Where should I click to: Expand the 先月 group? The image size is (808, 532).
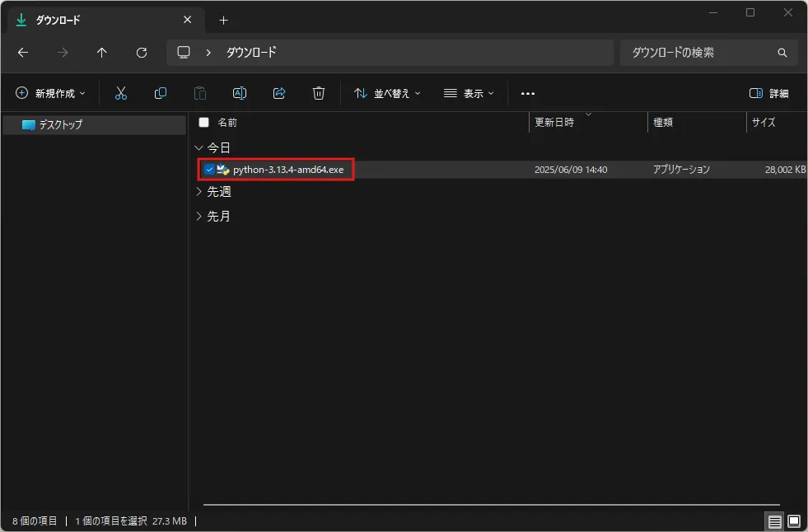(198, 217)
